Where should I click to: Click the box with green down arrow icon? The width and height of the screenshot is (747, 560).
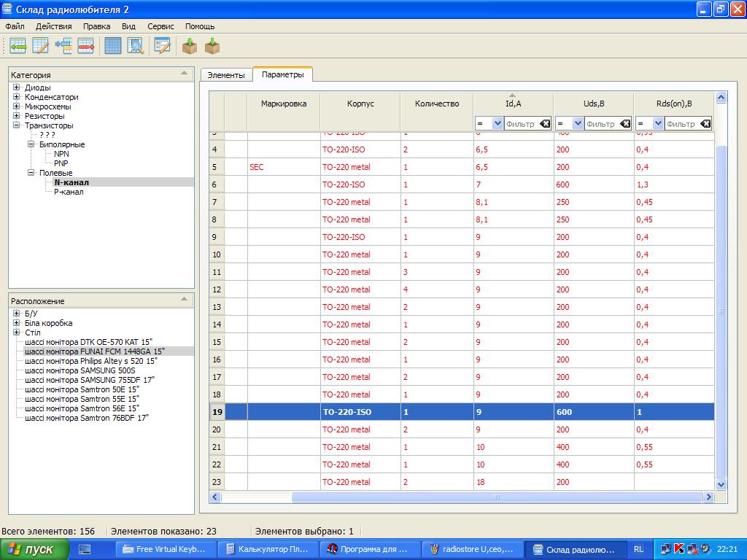(212, 46)
